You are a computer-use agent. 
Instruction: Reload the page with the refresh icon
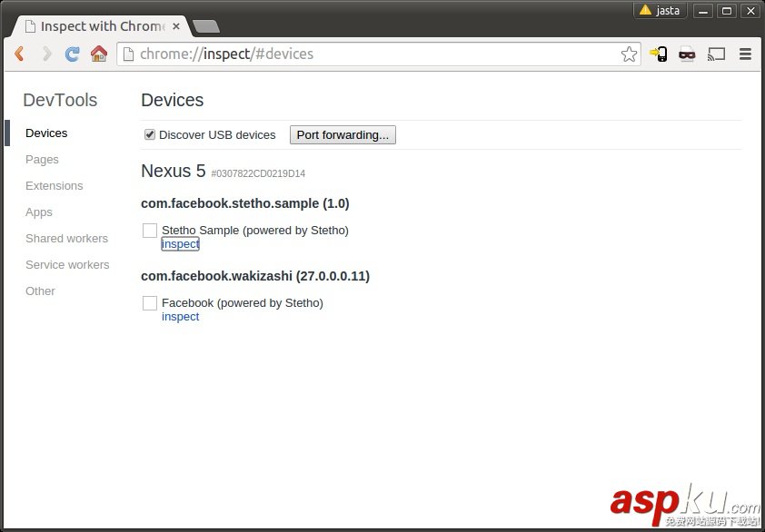tap(72, 54)
